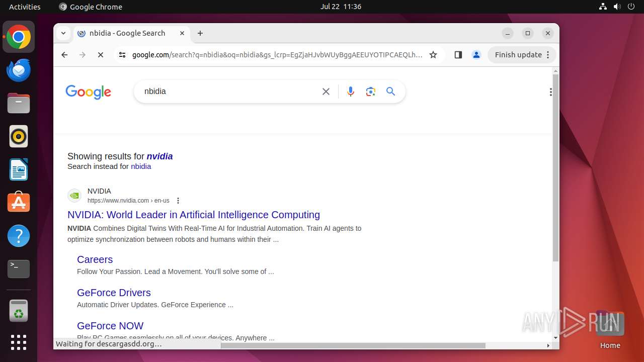Image resolution: width=644 pixels, height=362 pixels.
Task: Show applications grid
Action: tap(19, 342)
